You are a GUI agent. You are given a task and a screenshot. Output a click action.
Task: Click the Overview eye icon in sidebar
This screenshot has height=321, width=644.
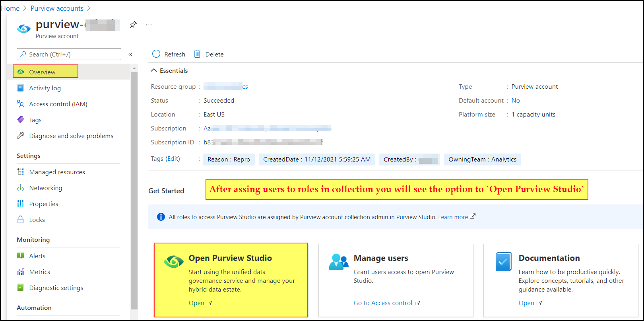pyautogui.click(x=21, y=72)
